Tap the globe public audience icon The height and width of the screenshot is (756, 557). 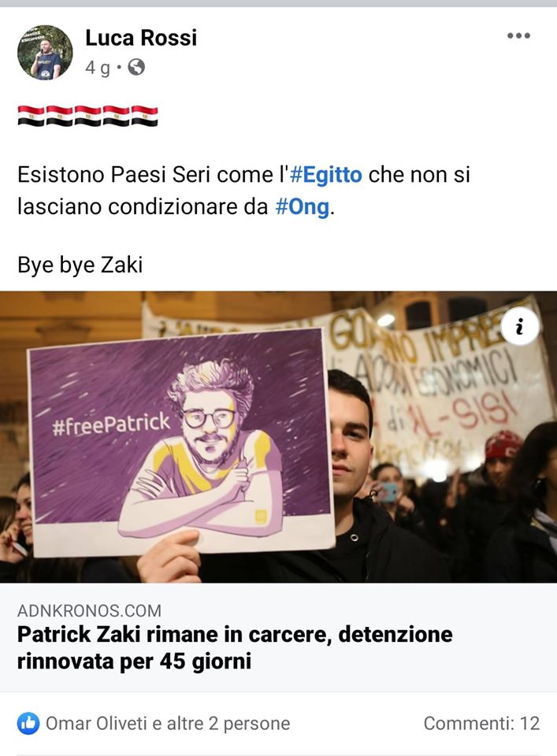pos(136,67)
